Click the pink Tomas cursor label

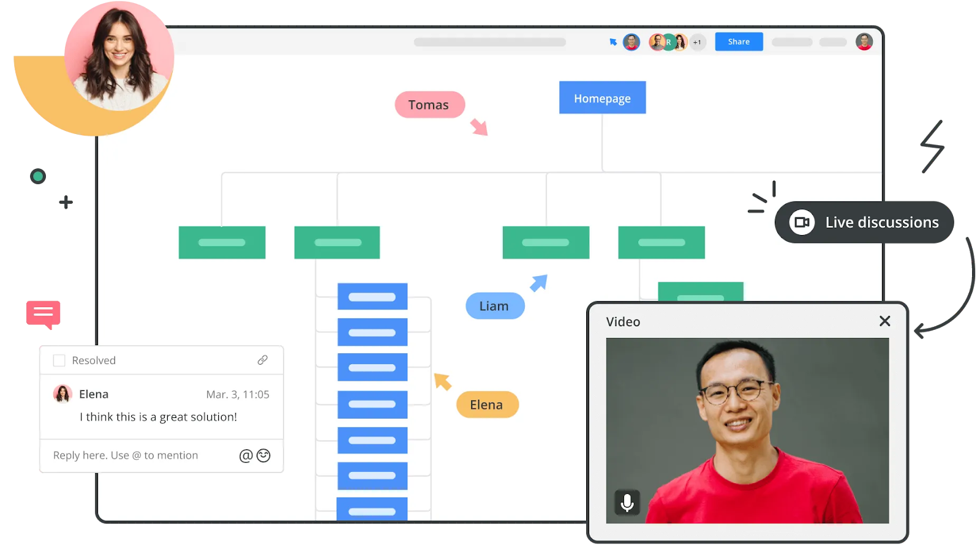click(429, 105)
